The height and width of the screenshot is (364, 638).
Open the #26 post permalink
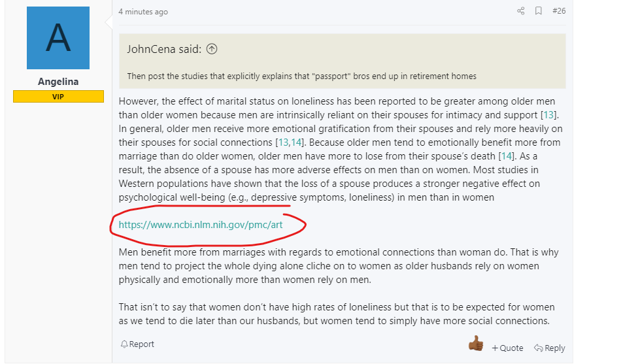tap(559, 11)
